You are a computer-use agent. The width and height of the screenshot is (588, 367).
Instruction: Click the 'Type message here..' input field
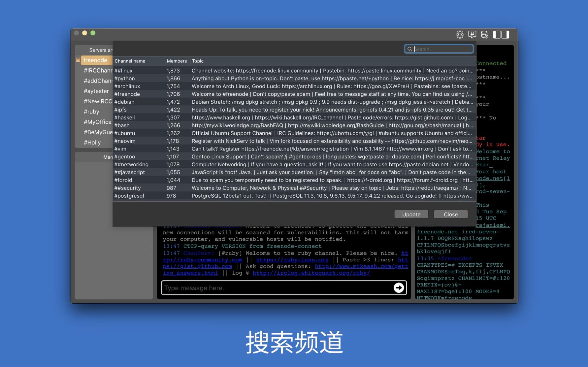coord(277,288)
